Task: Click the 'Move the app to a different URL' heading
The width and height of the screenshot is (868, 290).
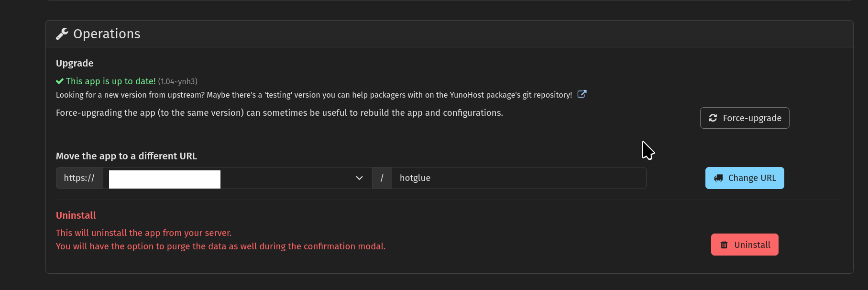Action: tap(126, 156)
